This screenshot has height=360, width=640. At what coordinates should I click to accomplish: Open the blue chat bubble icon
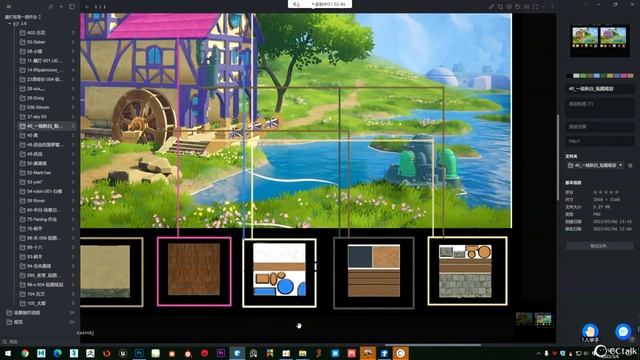[x=623, y=331]
